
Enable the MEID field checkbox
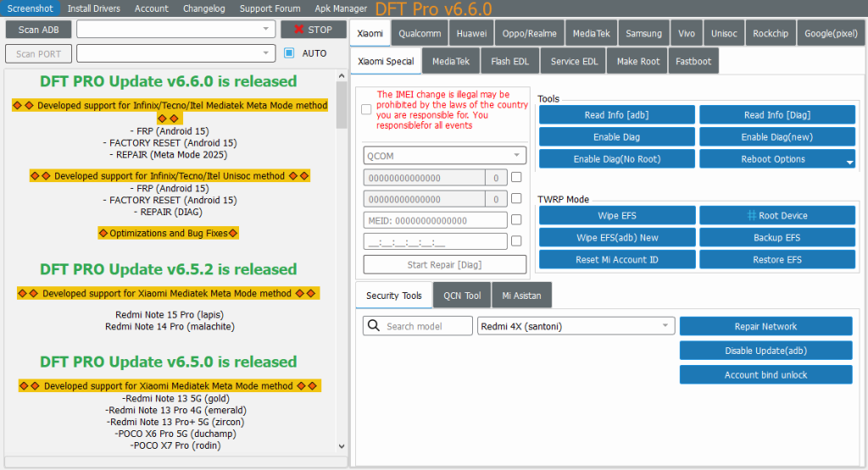(516, 219)
